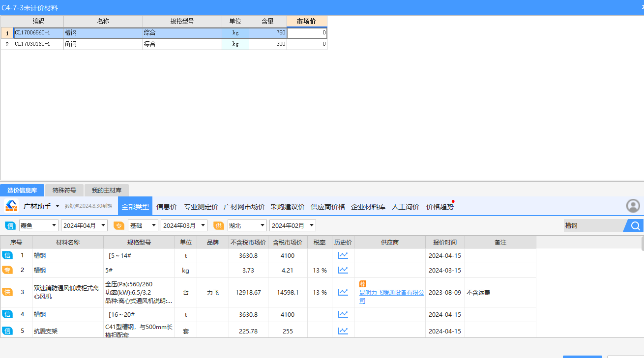644x358 pixels.
Task: Click the 编码 column header
Action: click(x=39, y=22)
